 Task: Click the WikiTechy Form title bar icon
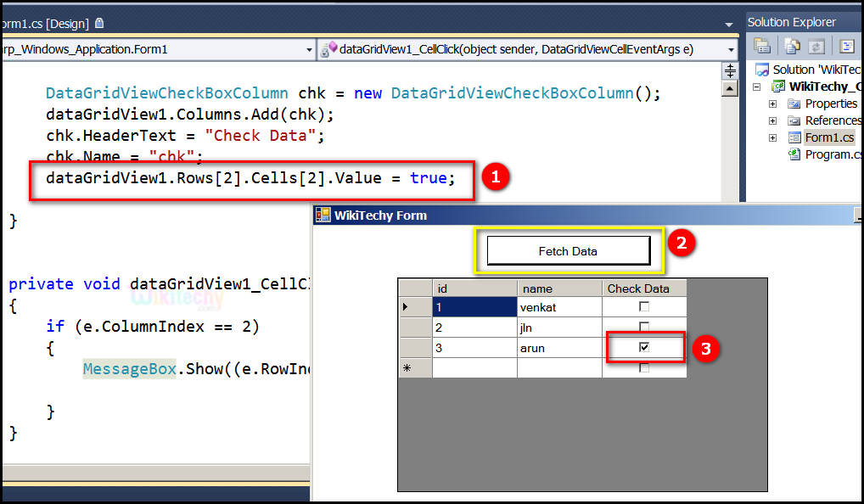[323, 215]
